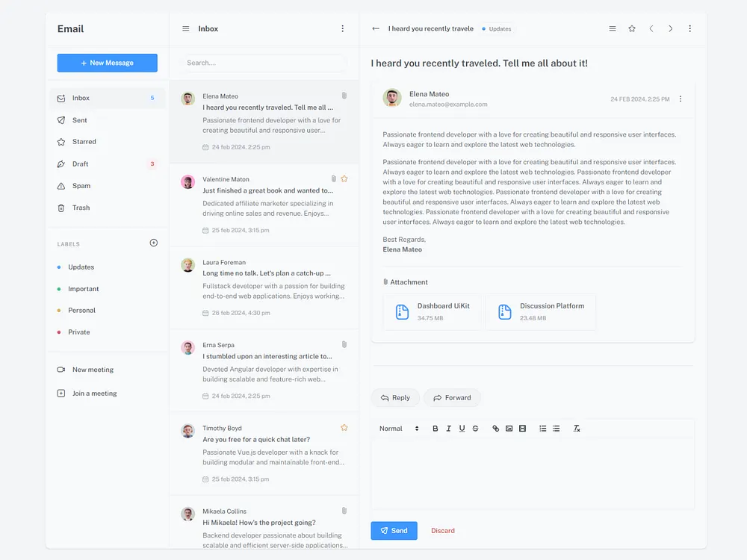Apply strikethrough formatting in the editor
Viewport: 747px width, 560px height.
475,428
